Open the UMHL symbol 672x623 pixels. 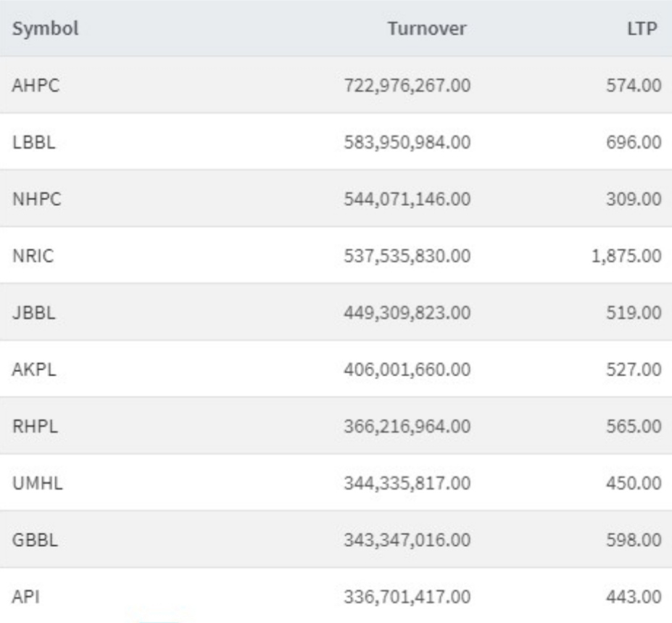pyautogui.click(x=37, y=483)
